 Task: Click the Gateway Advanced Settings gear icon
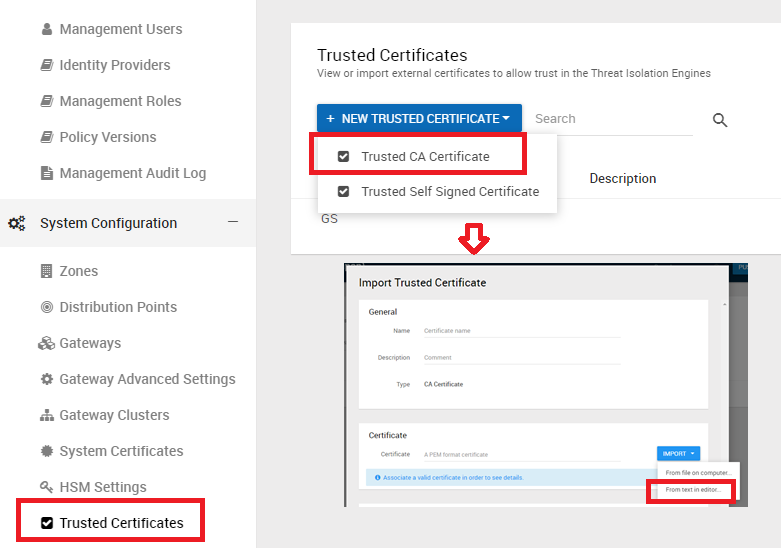click(46, 379)
